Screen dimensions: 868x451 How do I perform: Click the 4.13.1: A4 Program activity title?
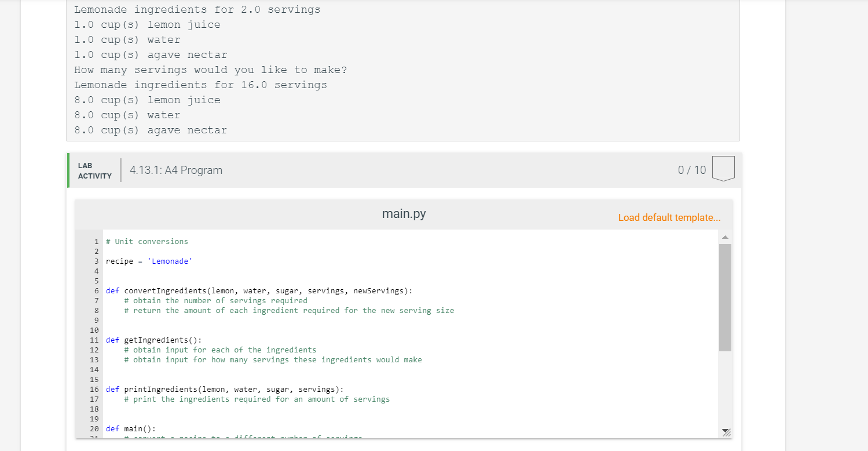[175, 170]
